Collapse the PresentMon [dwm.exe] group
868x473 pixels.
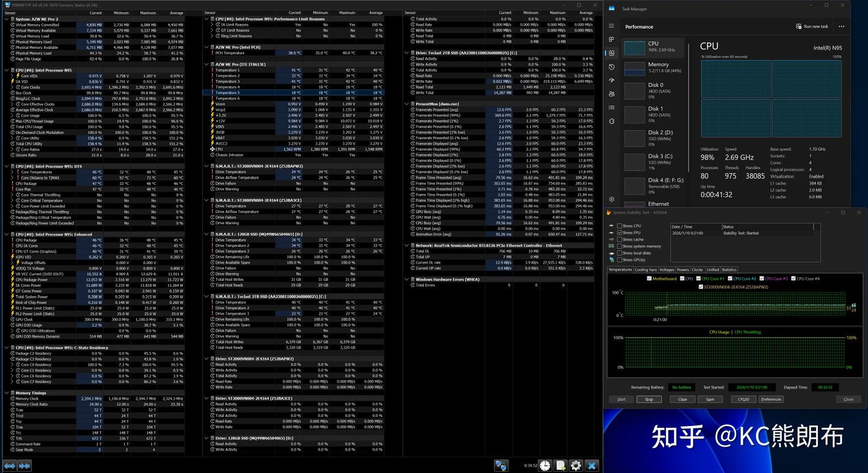(407, 104)
